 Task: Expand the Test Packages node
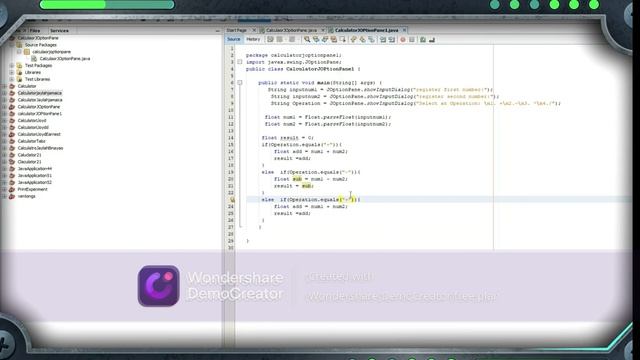[12, 66]
